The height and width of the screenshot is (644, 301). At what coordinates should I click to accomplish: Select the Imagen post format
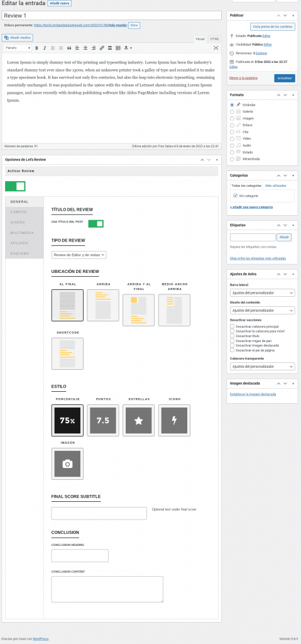tap(233, 118)
